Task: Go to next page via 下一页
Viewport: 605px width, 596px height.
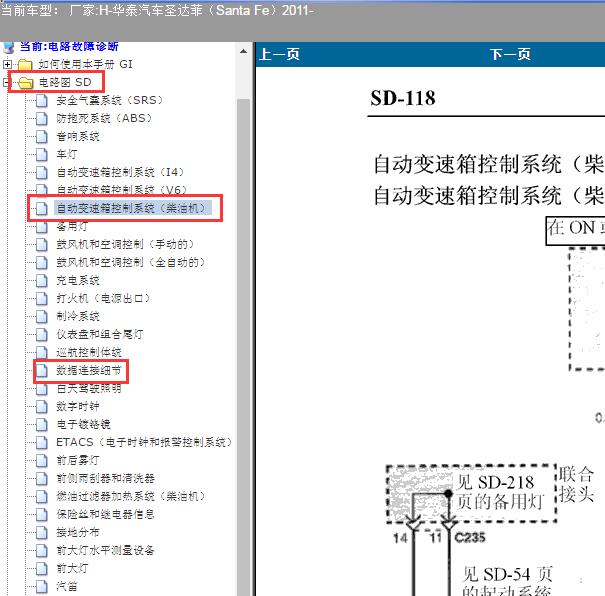Action: [x=510, y=54]
